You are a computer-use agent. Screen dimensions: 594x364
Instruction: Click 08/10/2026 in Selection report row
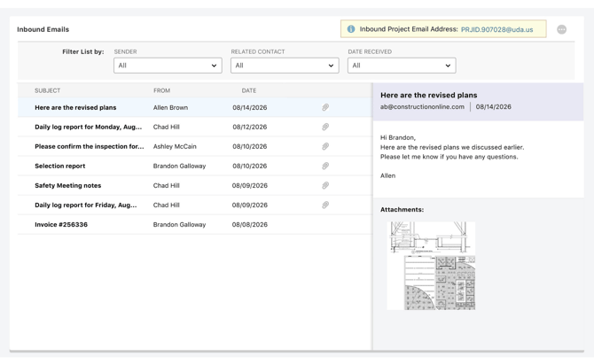click(x=250, y=166)
